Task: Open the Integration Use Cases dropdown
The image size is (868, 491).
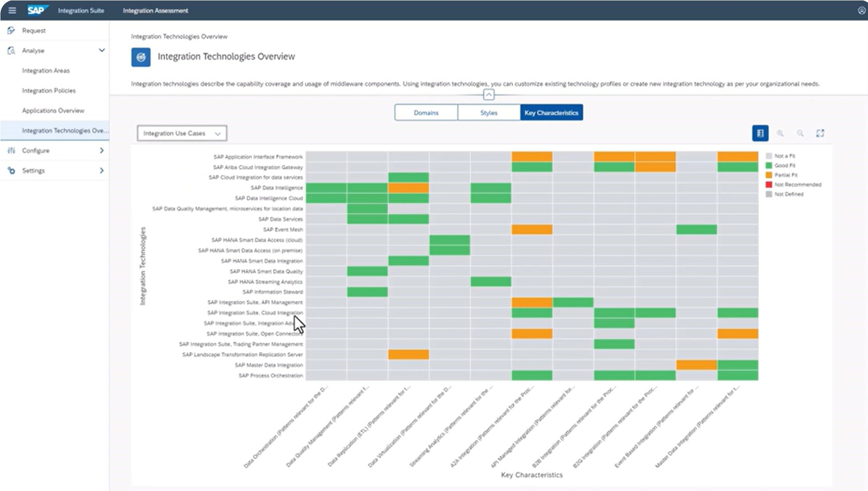Action: (x=182, y=133)
